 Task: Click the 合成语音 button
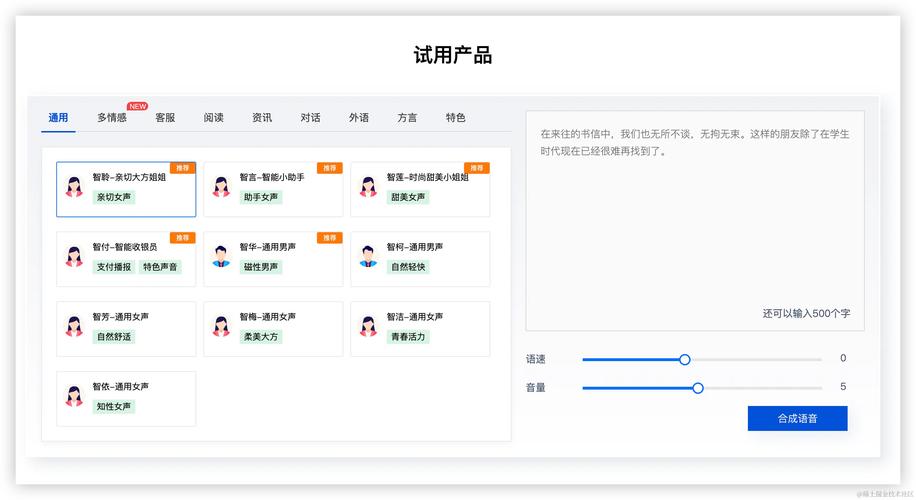click(797, 418)
